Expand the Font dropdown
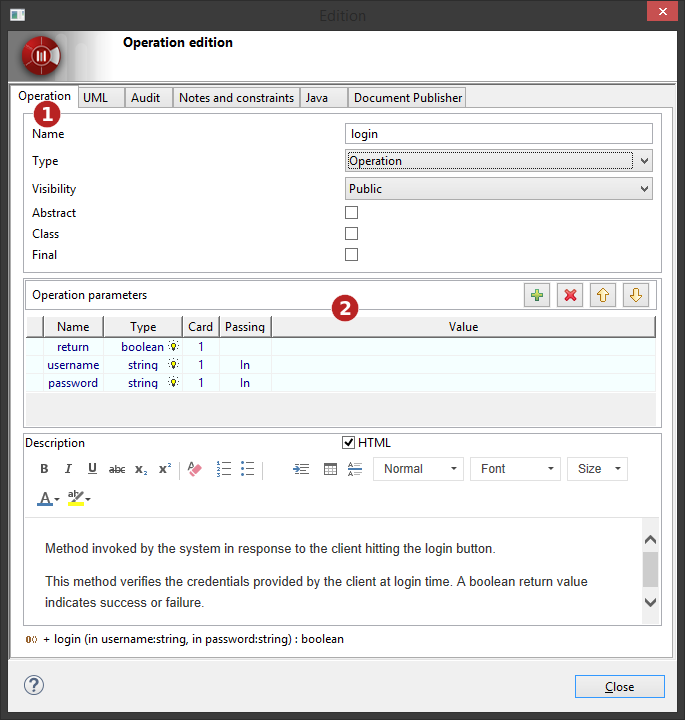 (x=514, y=469)
